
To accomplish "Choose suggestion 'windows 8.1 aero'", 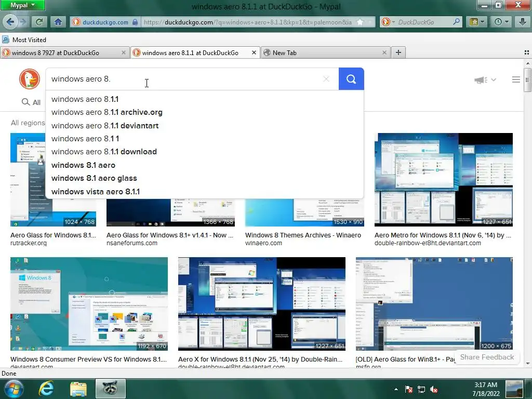I will click(x=205, y=165).
